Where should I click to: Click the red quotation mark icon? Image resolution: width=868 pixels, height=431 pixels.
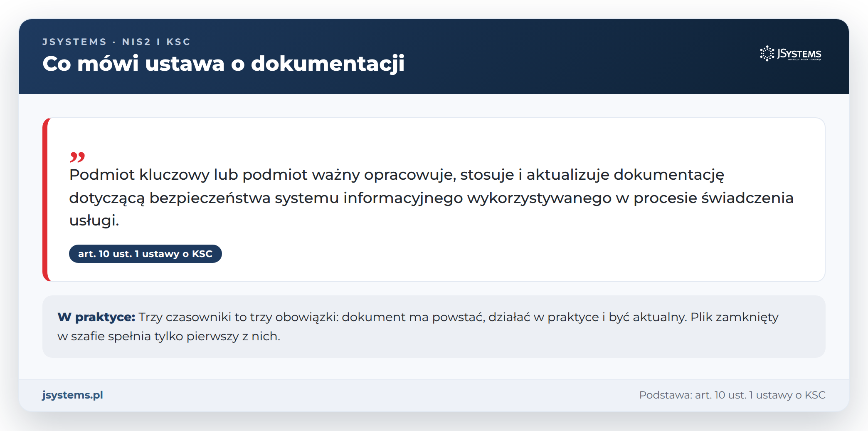(x=77, y=157)
